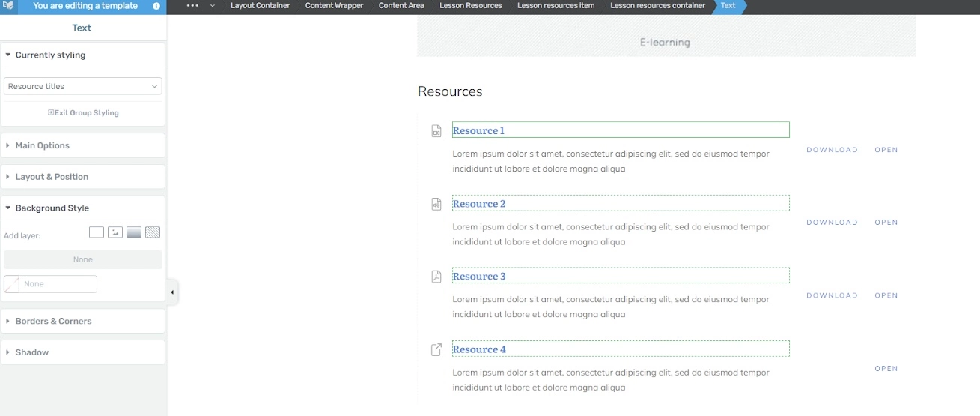
Task: Click the info icon beside template notice
Action: (x=156, y=6)
